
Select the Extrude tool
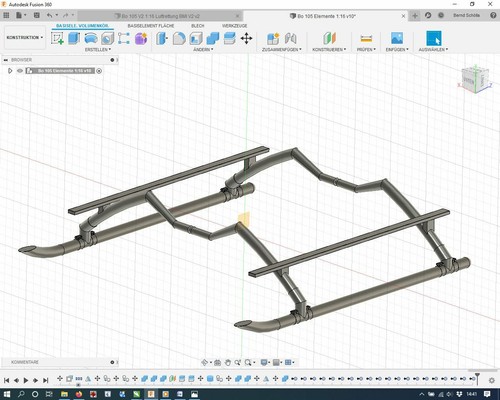74,38
